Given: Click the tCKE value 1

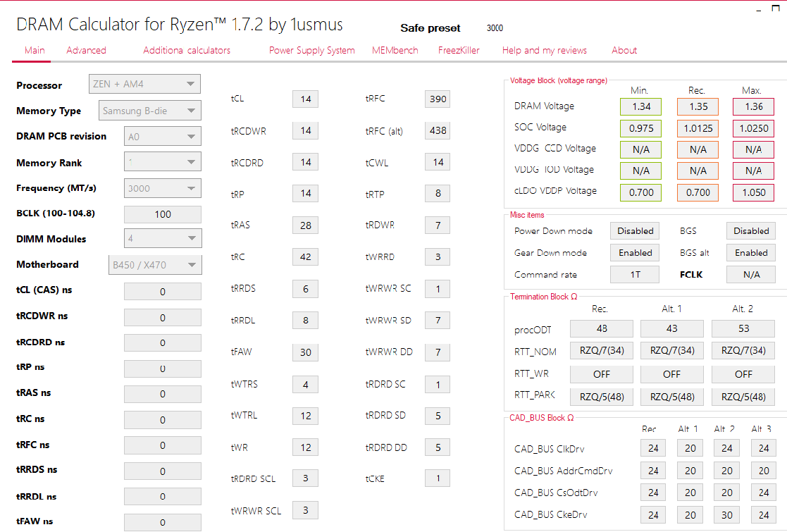Looking at the screenshot, I should 438,478.
